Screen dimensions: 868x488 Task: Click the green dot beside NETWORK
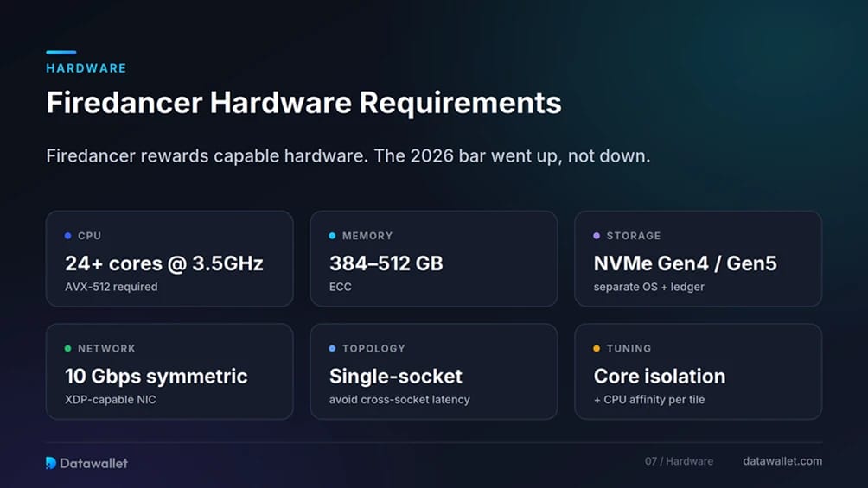tap(67, 349)
